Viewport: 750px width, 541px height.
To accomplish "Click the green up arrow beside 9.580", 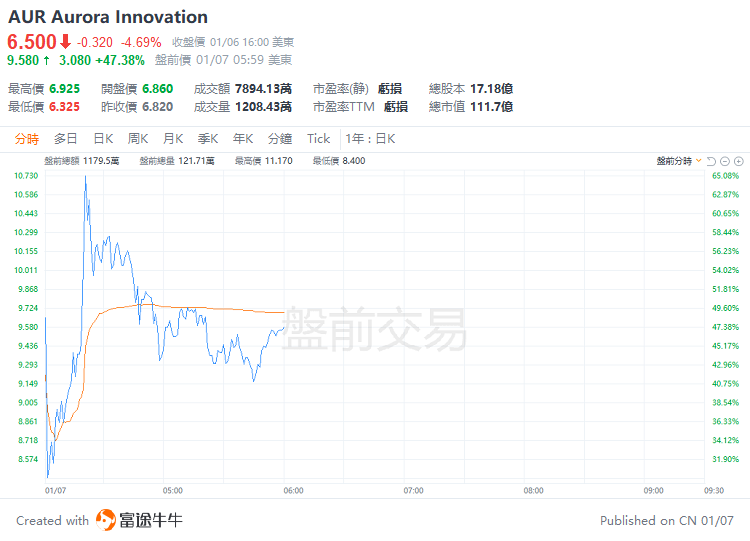I will click(46, 60).
